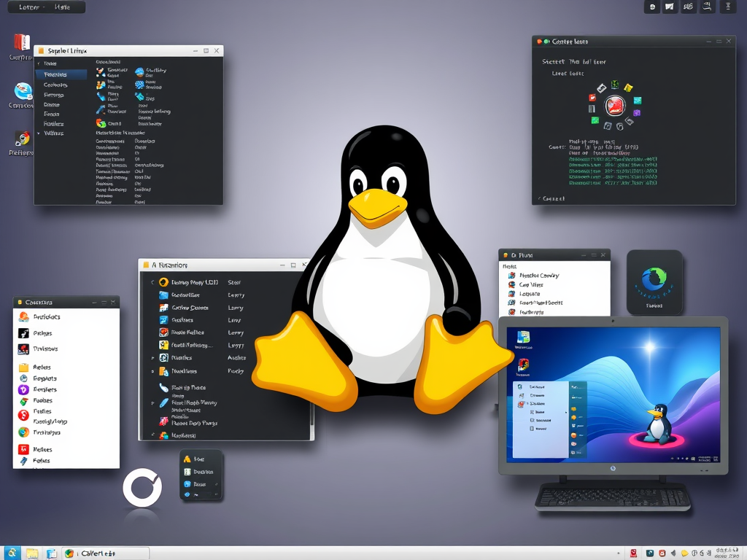Open the yellow folder icon in the taskbar
The width and height of the screenshot is (747, 560).
pos(32,553)
